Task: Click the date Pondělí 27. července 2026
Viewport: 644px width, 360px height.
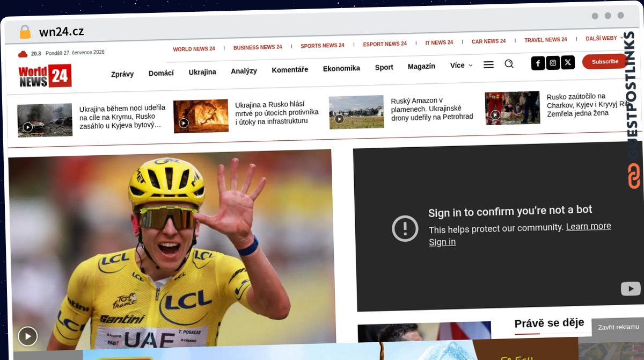Action: tap(75, 53)
